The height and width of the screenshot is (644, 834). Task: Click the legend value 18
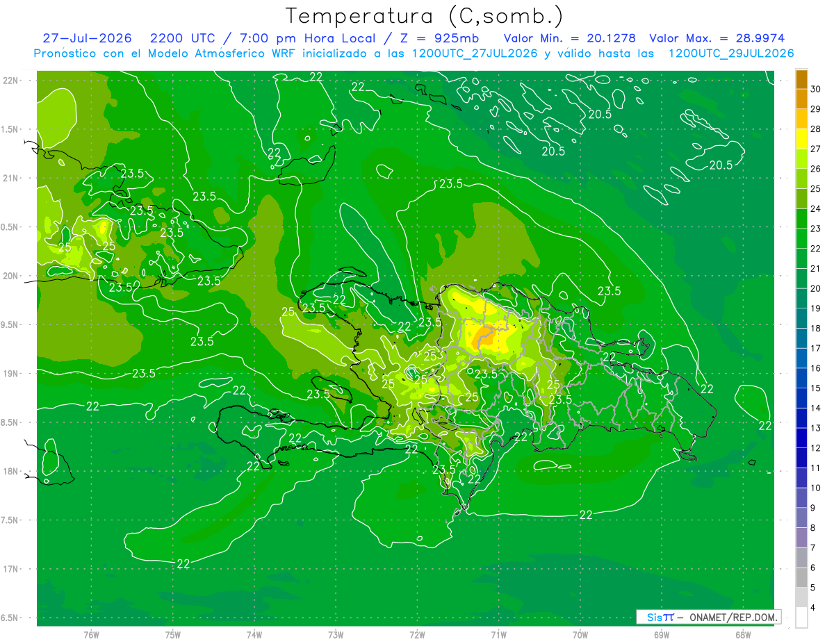coord(816,328)
